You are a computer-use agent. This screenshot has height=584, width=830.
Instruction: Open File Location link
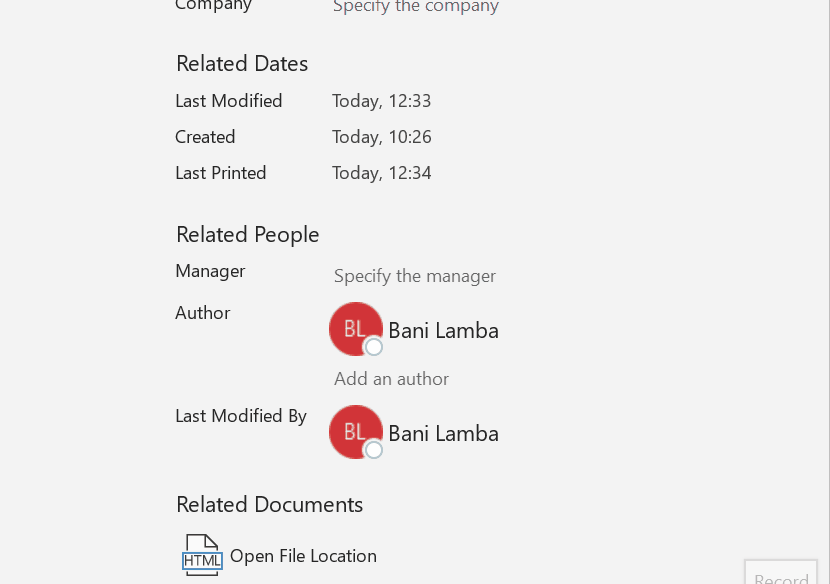[303, 556]
